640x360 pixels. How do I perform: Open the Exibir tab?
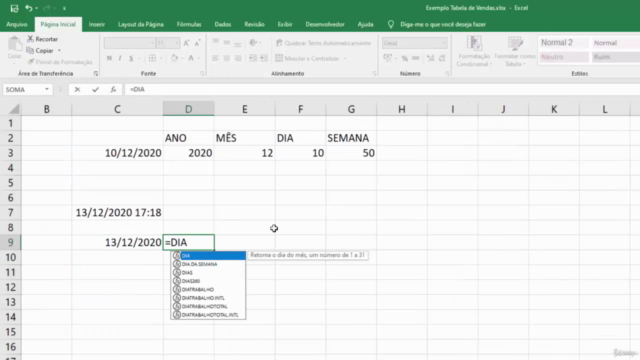pos(285,24)
